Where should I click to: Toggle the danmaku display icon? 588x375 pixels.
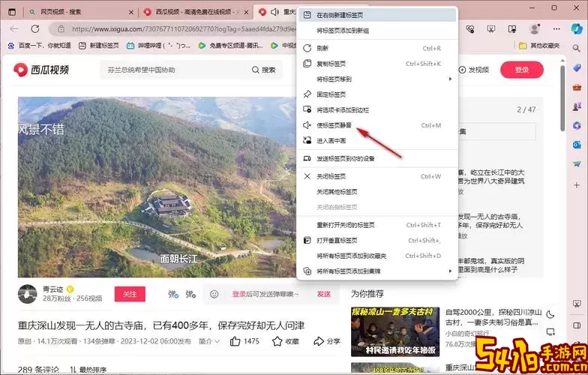coord(172,294)
